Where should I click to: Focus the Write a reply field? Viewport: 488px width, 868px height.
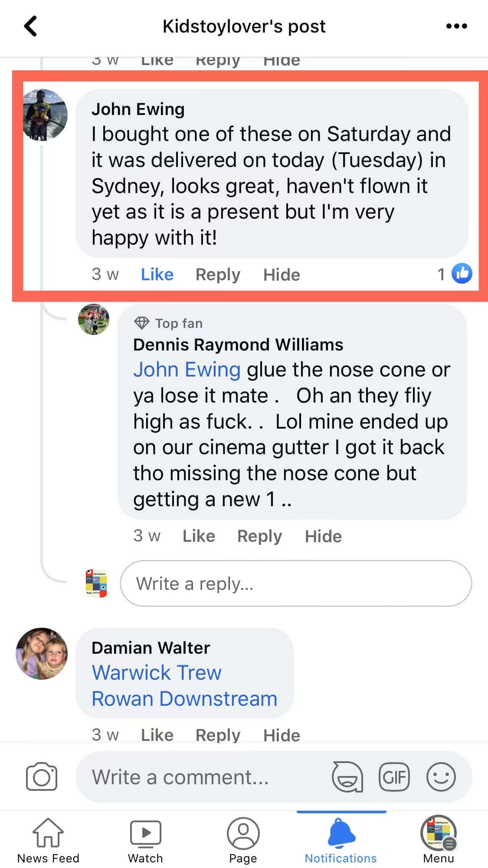[296, 583]
